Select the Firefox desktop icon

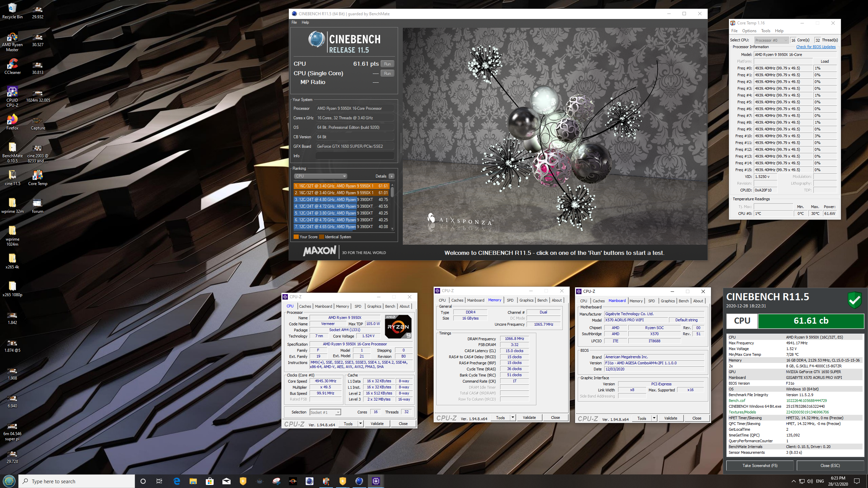coord(12,122)
